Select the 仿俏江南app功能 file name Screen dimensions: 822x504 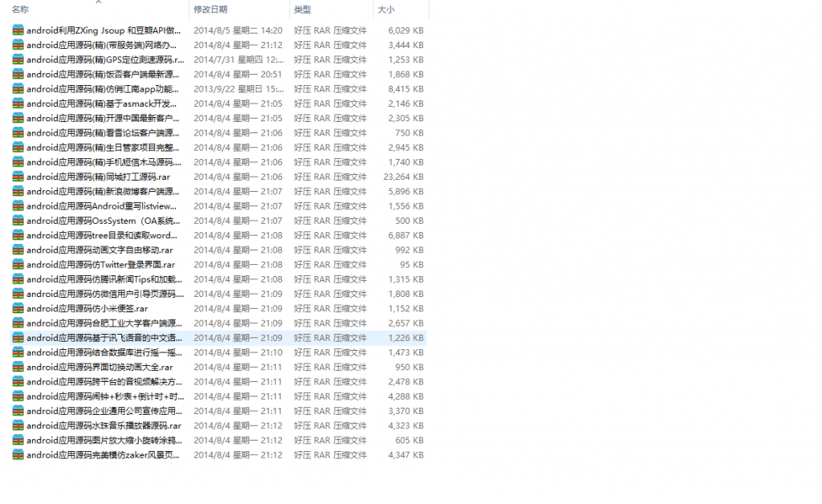pyautogui.click(x=104, y=89)
